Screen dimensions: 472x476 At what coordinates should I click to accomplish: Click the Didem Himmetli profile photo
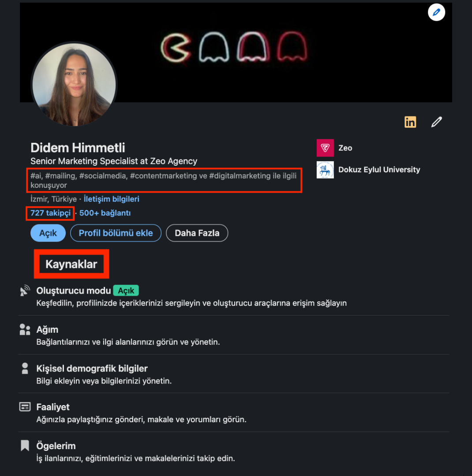(74, 85)
